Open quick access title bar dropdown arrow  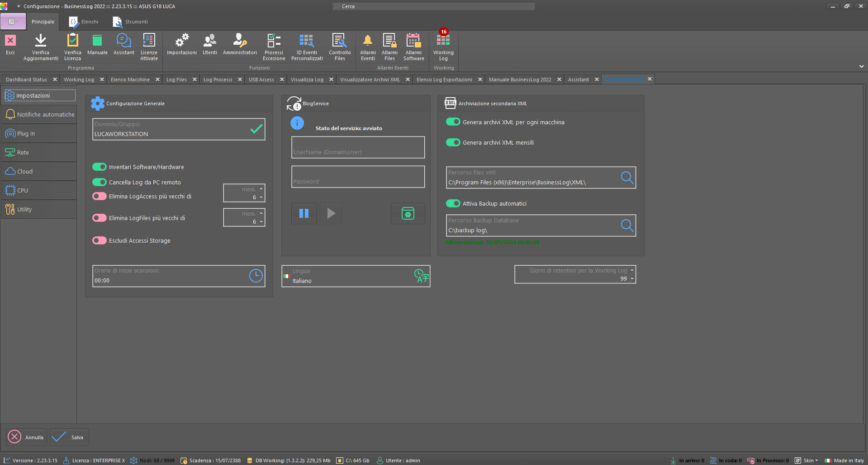tap(19, 6)
